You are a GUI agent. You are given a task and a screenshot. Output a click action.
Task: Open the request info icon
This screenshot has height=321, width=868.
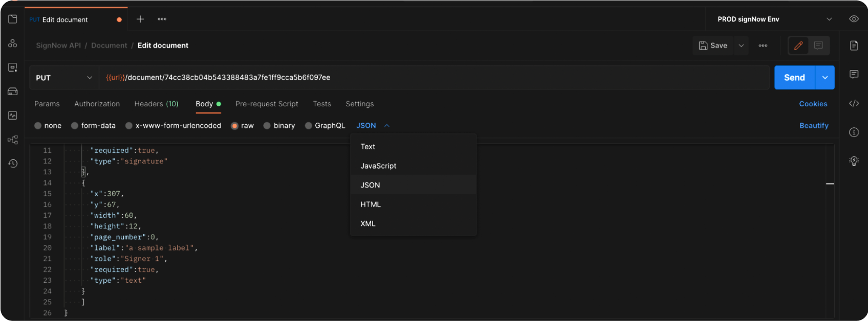[854, 132]
